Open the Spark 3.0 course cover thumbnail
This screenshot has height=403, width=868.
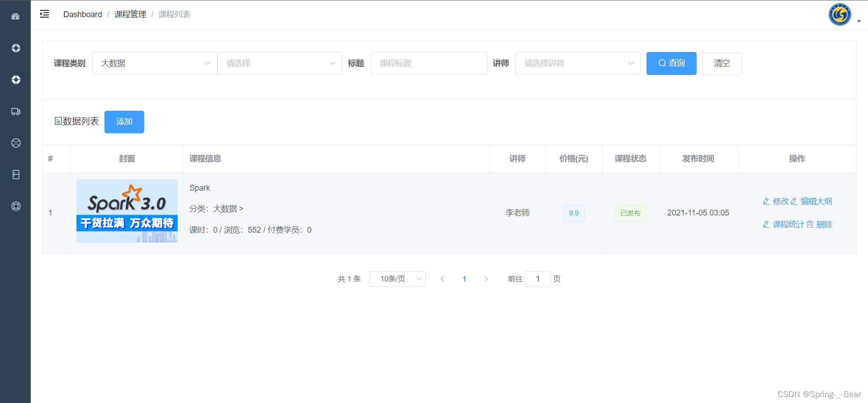(x=127, y=211)
